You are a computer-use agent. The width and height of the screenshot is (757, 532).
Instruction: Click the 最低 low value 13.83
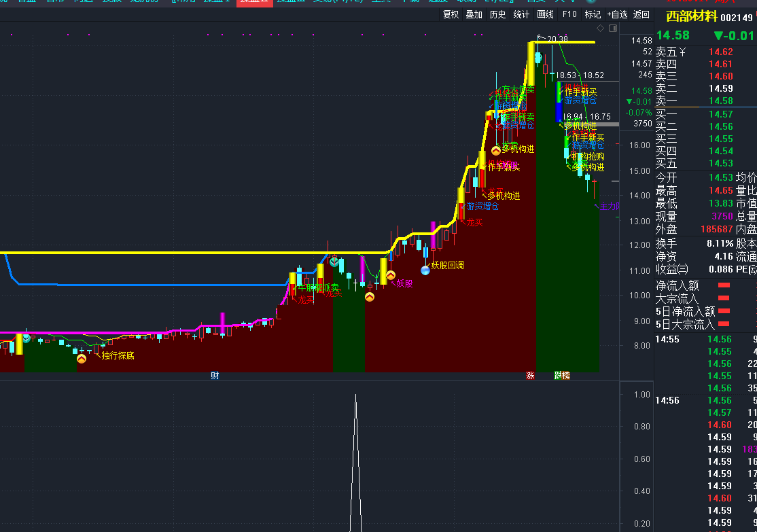tap(721, 203)
